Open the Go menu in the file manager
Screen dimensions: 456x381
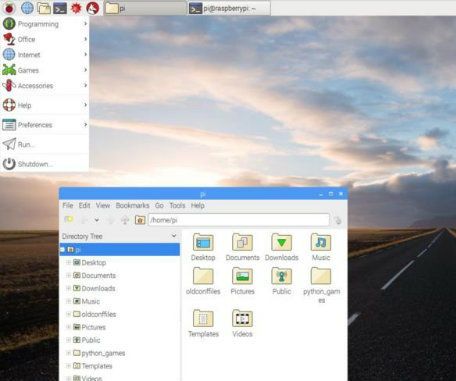pos(159,205)
